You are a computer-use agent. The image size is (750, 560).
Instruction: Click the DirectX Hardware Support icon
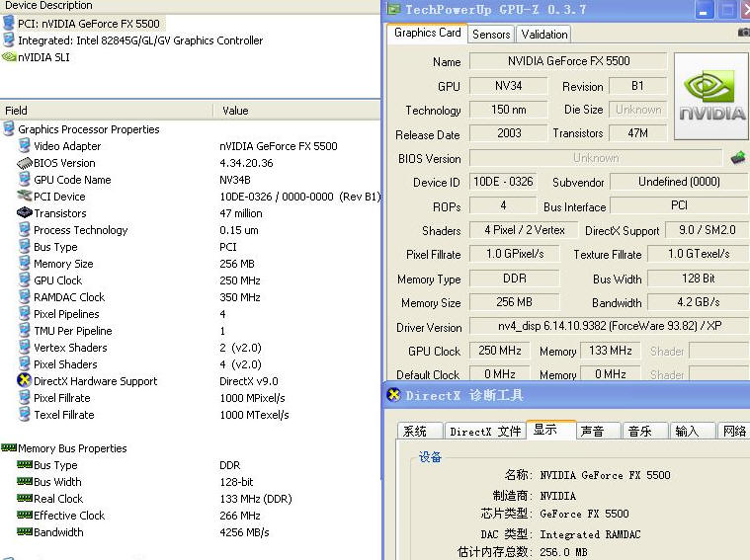coord(24,380)
